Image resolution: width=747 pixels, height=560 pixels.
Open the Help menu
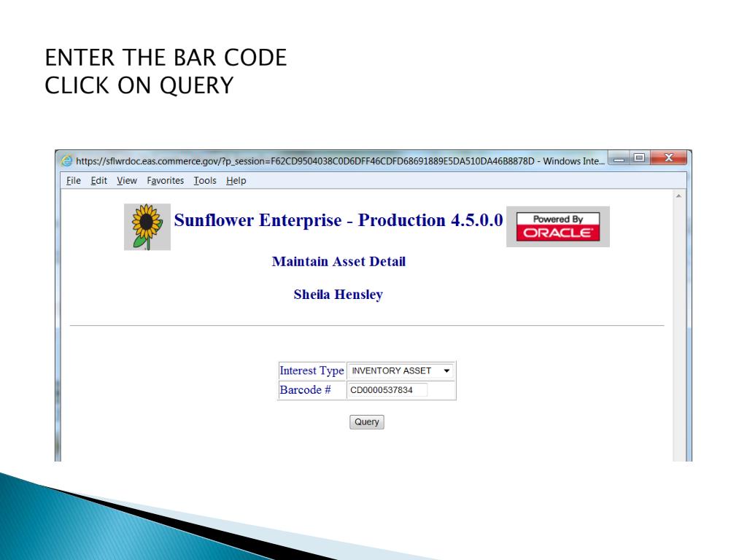(x=236, y=181)
